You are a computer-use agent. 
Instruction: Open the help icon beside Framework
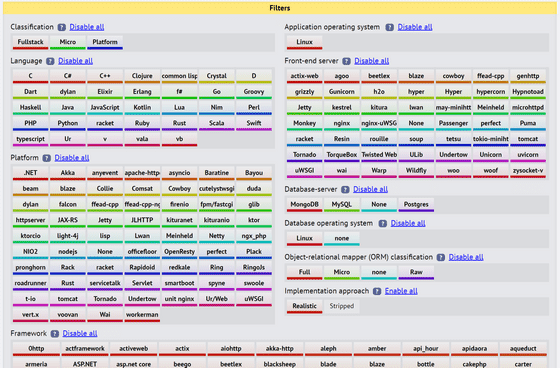[55, 334]
